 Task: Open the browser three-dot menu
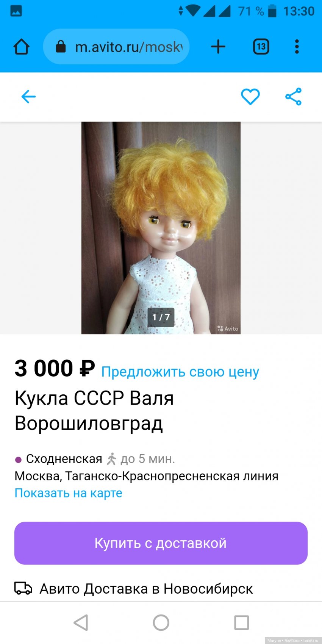point(297,47)
